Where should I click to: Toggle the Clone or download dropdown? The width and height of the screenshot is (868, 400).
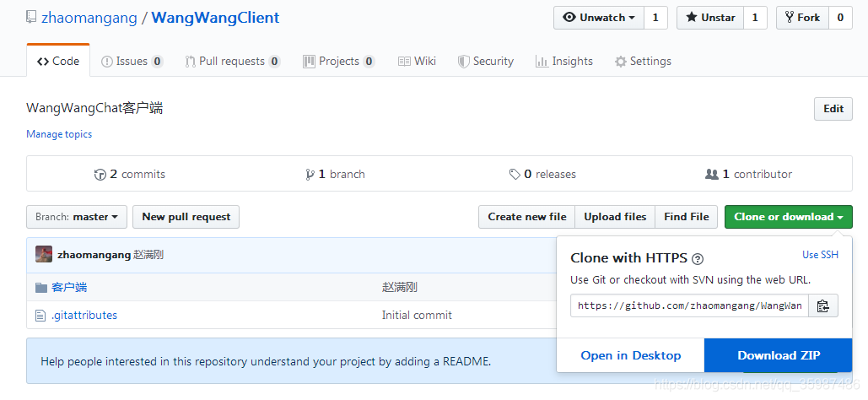click(x=788, y=217)
